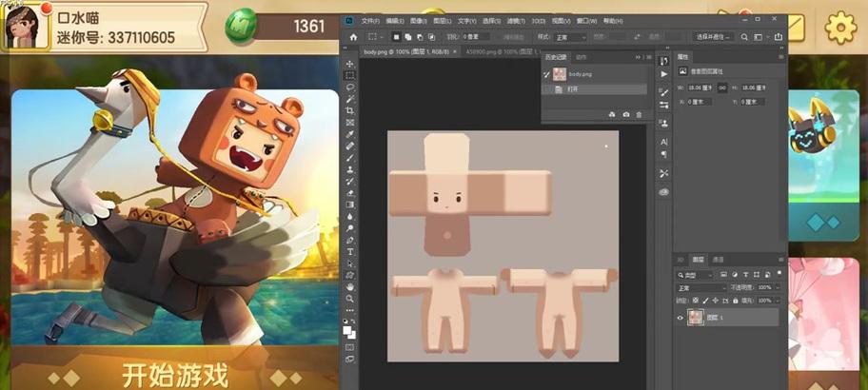Select the Gradient tool
868x390 pixels.
pos(350,205)
